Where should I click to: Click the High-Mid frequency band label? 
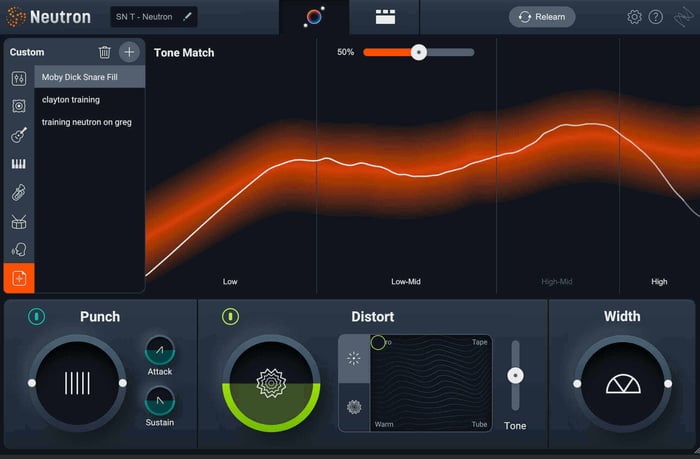coord(557,282)
